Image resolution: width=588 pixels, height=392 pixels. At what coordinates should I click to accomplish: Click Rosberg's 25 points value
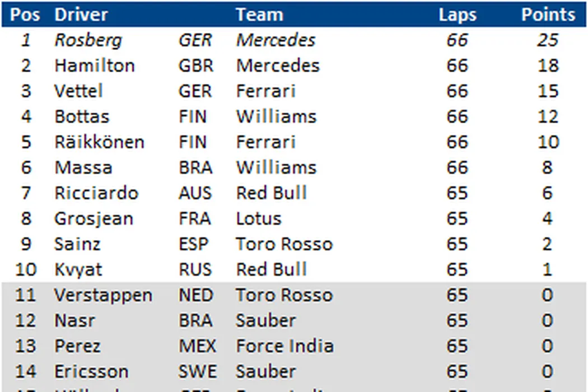548,40
